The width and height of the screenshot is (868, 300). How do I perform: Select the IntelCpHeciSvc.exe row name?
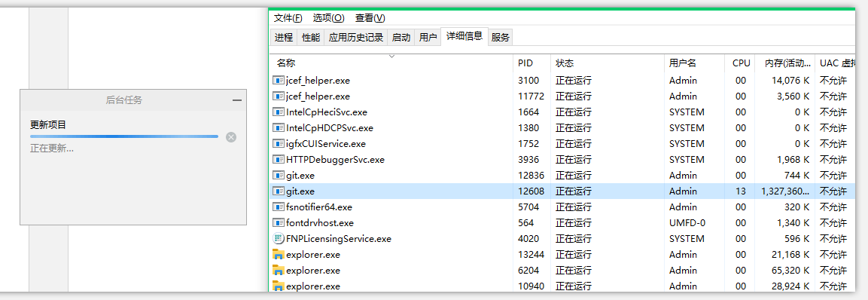point(327,112)
